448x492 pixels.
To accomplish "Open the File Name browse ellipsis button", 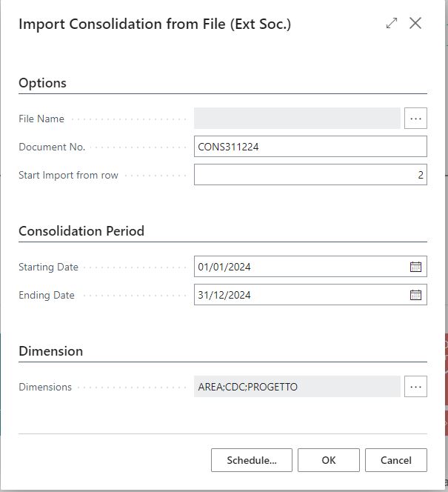I will point(415,119).
